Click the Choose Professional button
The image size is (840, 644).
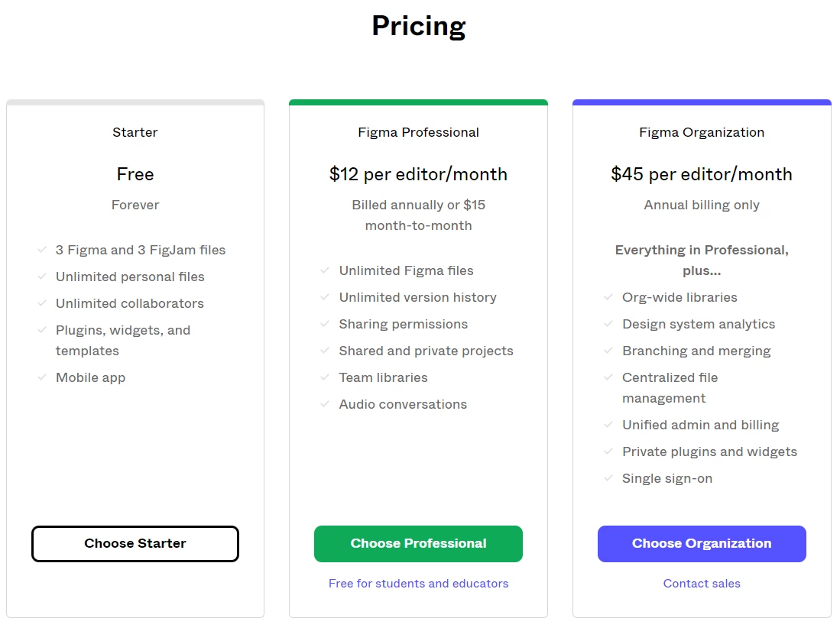[418, 544]
